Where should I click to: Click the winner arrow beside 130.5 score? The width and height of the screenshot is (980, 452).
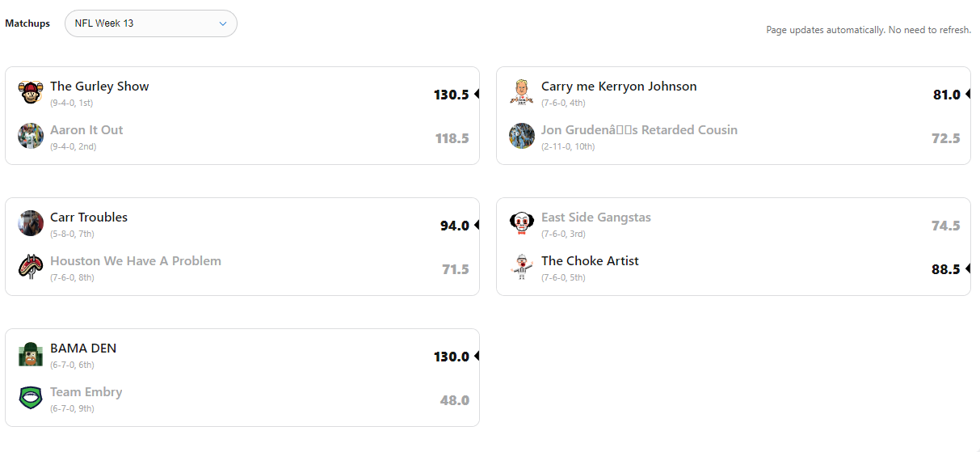pos(477,94)
